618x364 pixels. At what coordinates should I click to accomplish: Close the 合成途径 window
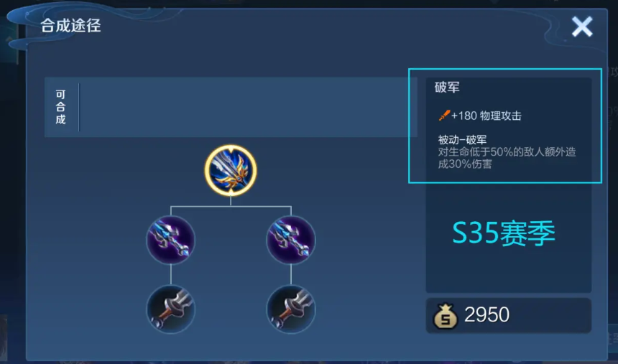pos(582,27)
